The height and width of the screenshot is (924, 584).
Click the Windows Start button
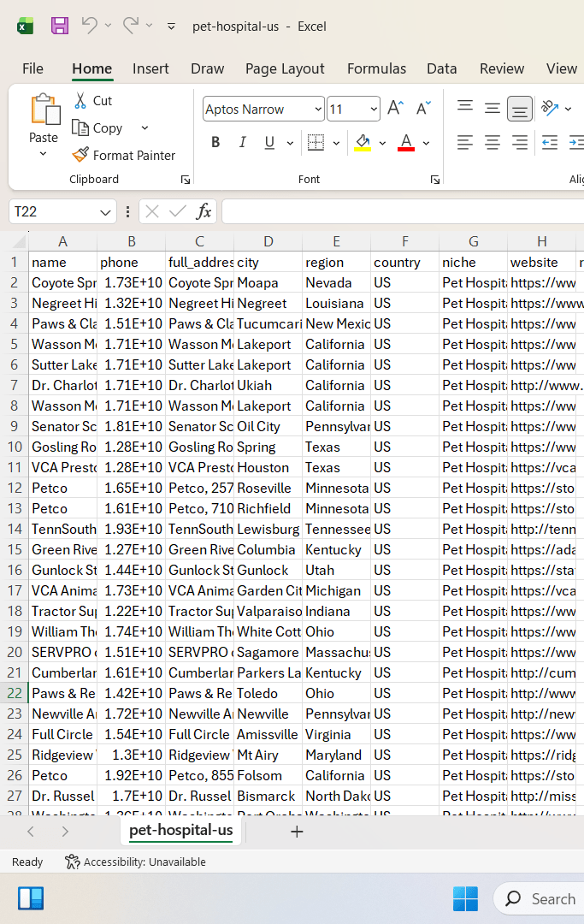(x=465, y=898)
